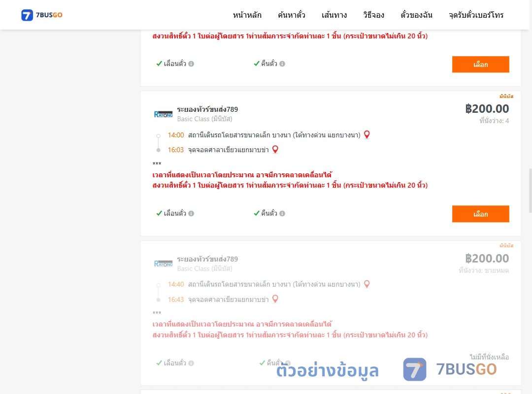This screenshot has width=532, height=394.
Task: Open the จุดรับตั๋วเบอร์โทร menu item
Action: click(x=476, y=15)
